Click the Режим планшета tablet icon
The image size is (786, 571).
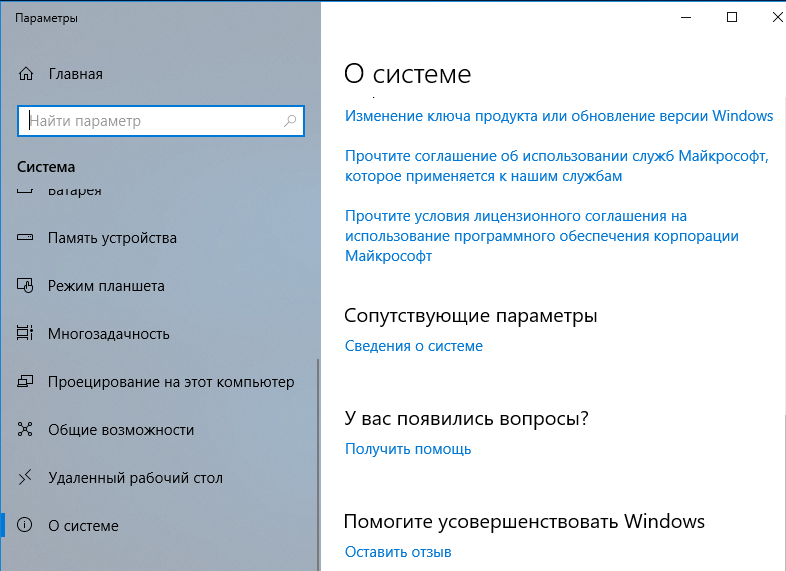click(x=25, y=285)
